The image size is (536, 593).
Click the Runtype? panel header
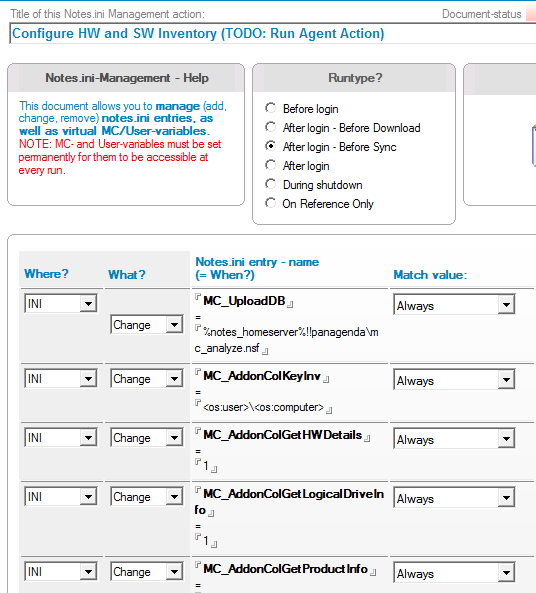[x=354, y=78]
